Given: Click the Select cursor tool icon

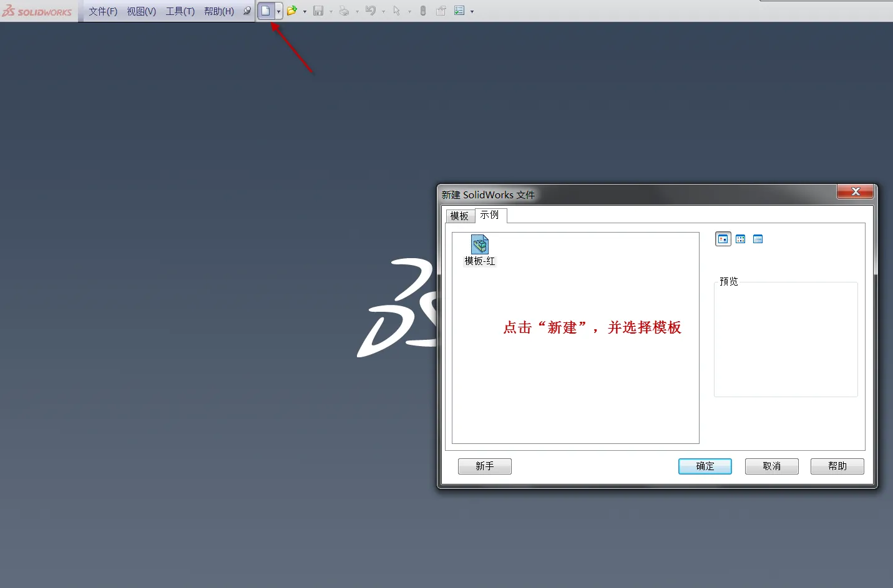Looking at the screenshot, I should pyautogui.click(x=396, y=11).
